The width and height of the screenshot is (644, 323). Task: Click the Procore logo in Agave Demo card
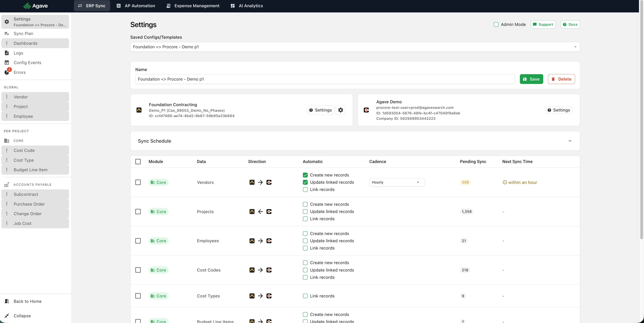pyautogui.click(x=366, y=110)
